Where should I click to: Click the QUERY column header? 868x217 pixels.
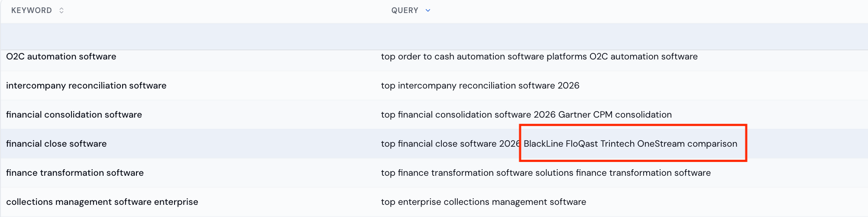(405, 10)
